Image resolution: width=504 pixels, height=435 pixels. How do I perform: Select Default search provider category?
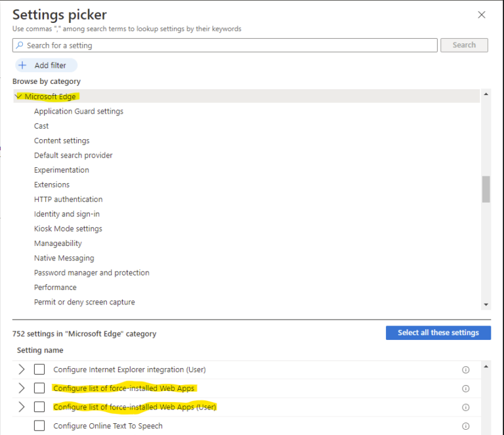coord(73,155)
